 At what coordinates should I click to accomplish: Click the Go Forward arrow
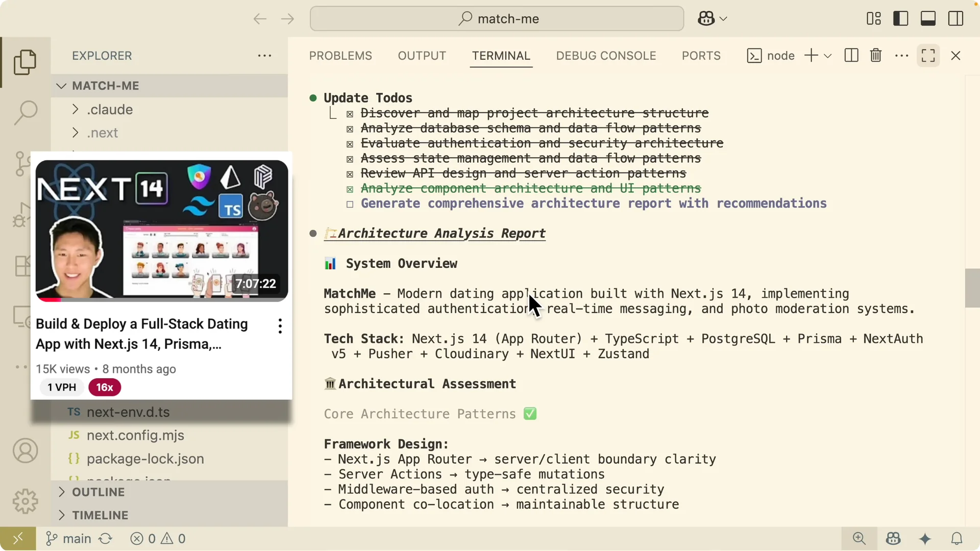(287, 19)
